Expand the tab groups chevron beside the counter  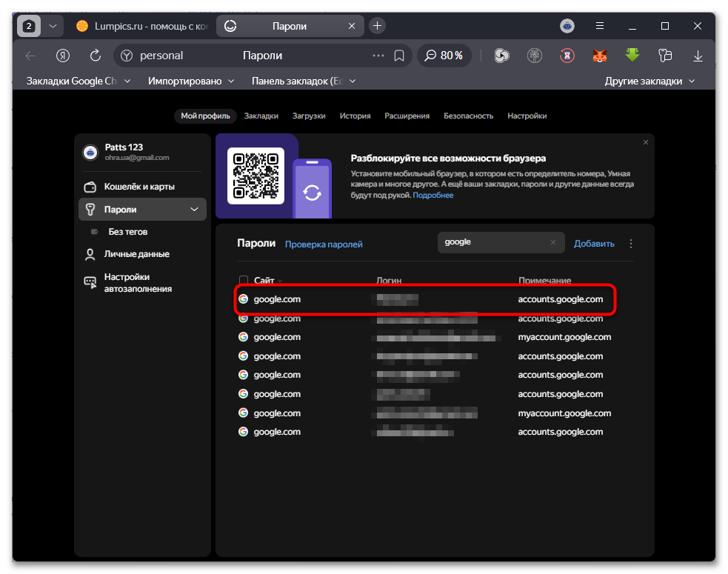[53, 26]
